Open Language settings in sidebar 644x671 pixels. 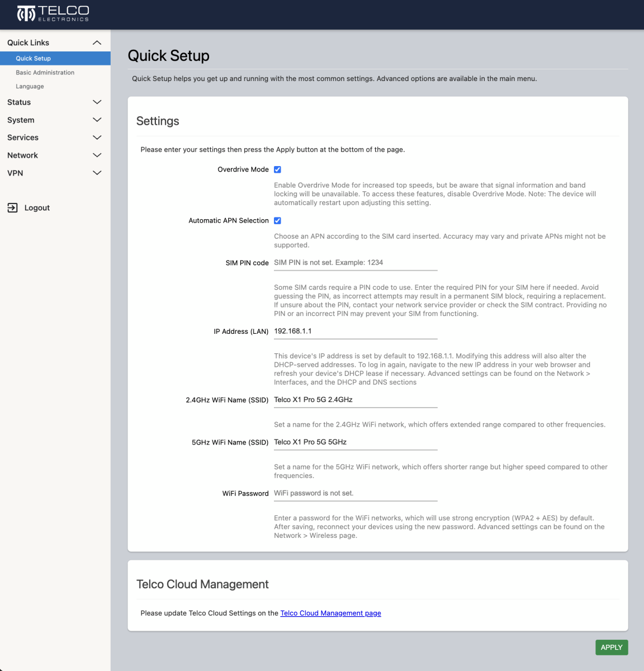(x=30, y=87)
